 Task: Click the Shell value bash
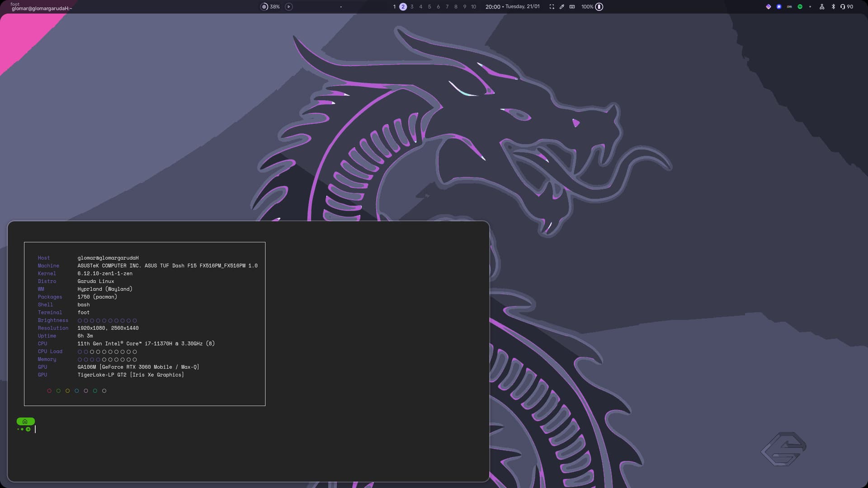click(x=84, y=305)
